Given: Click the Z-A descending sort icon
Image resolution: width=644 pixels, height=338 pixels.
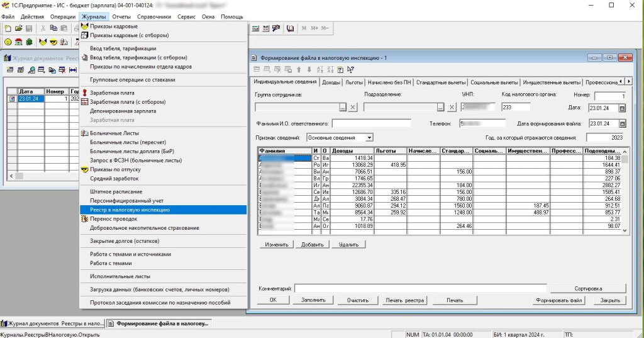Looking at the screenshot, I should click(x=330, y=69).
